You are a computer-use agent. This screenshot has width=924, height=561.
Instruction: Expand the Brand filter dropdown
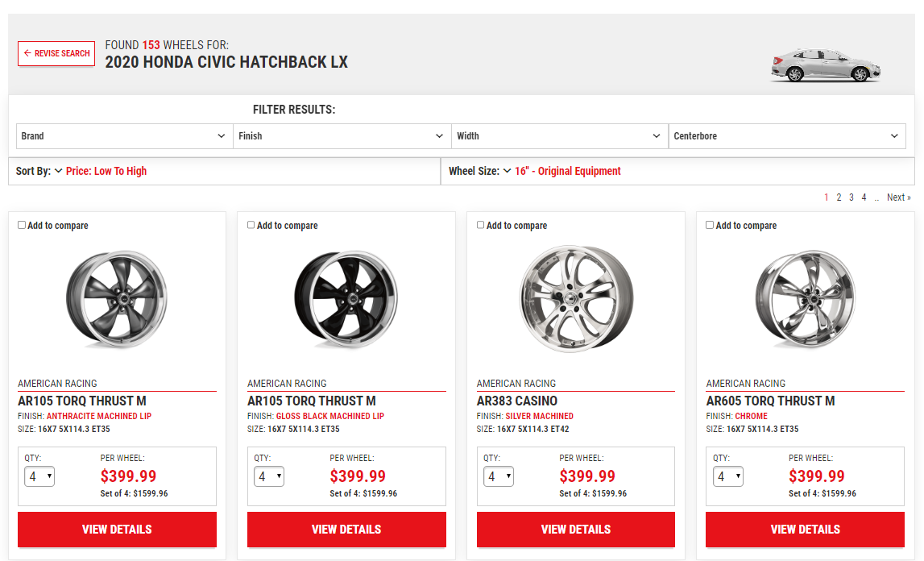[124, 136]
